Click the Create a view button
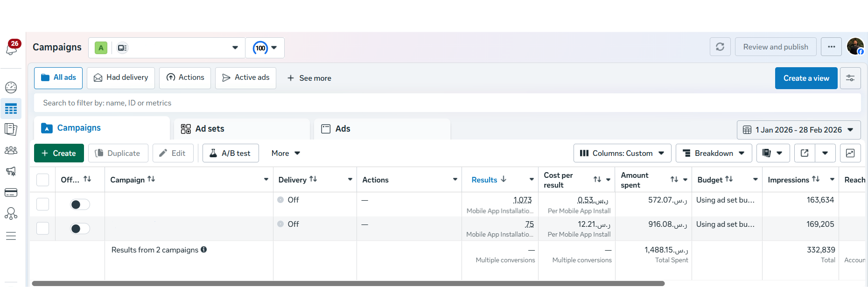Screen dimensions: 868x287 (806, 78)
